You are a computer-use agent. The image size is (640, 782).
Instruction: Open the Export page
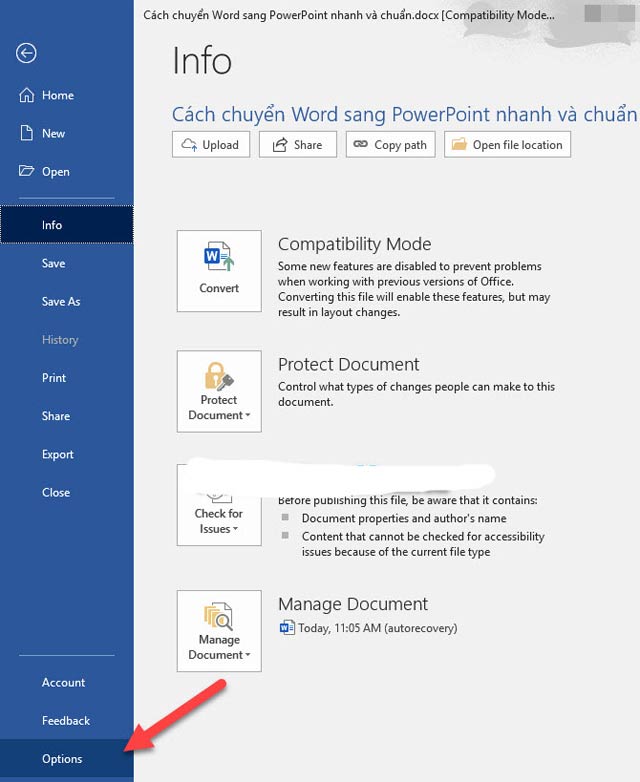[x=67, y=454]
